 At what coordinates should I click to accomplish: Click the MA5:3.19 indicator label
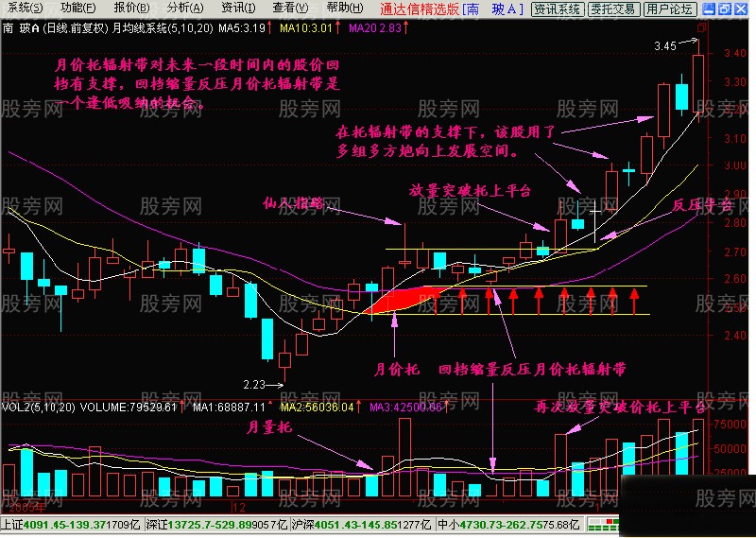242,28
